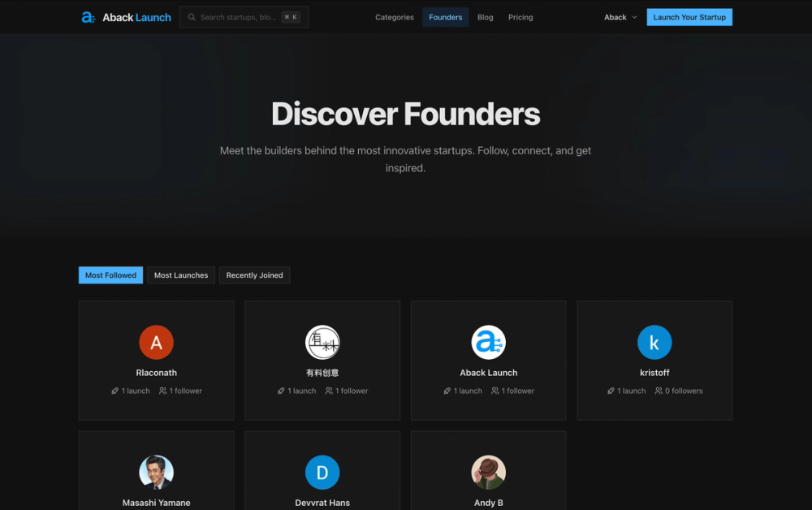
Task: Click followers icon on 有料创意 card
Action: pos(329,391)
